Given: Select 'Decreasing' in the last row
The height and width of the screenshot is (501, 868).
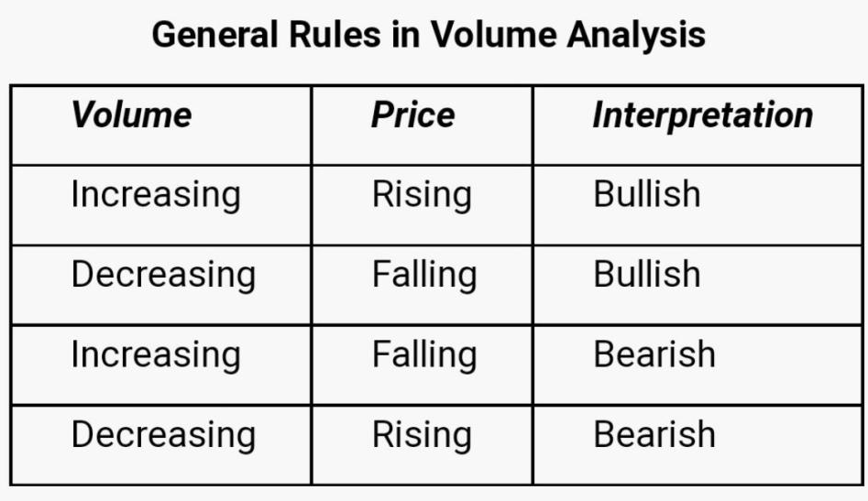Looking at the screenshot, I should [x=163, y=435].
